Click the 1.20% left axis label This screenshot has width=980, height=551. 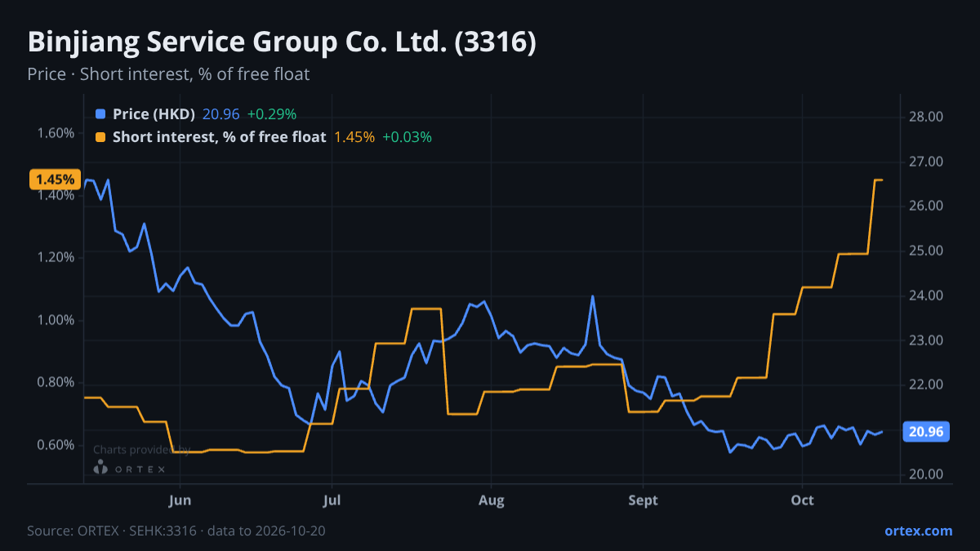[x=56, y=257]
